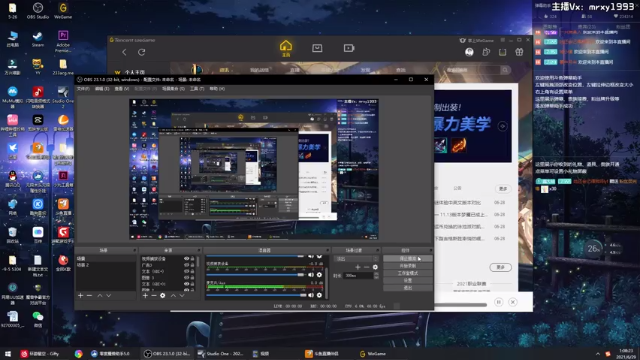
Task: Click transition duration 300ms field
Action: tap(358, 276)
